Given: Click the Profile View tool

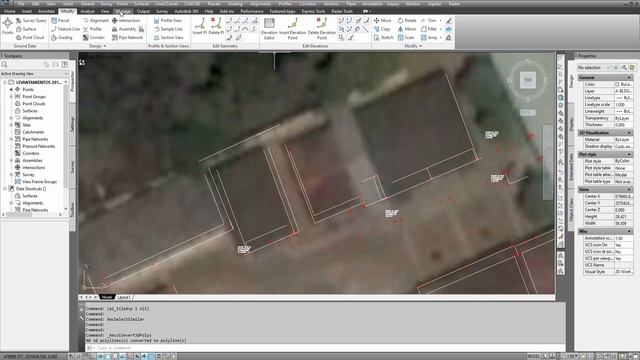Looking at the screenshot, I should 168,20.
